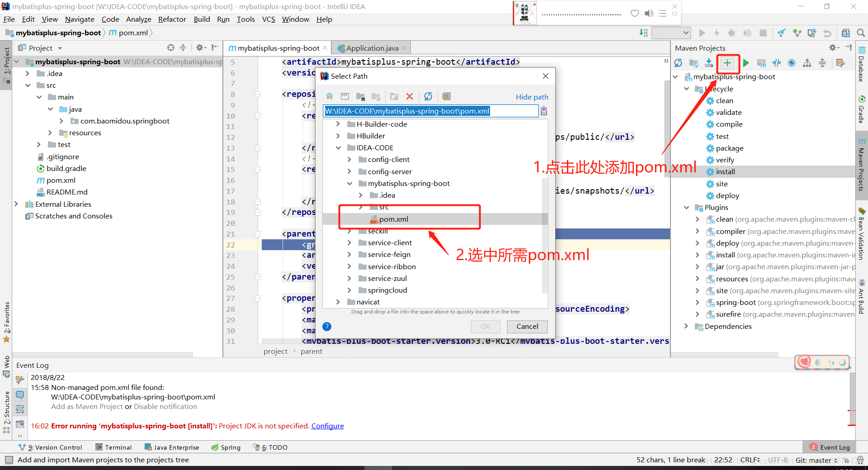Open Refactor menu
The width and height of the screenshot is (868, 470).
pos(172,19)
